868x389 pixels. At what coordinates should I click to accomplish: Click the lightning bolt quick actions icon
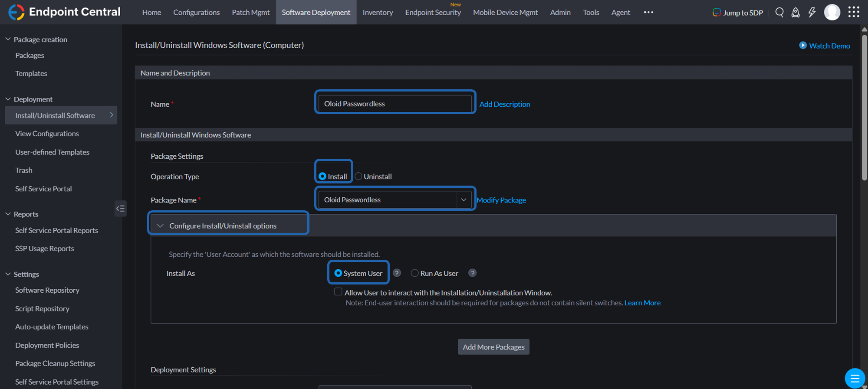[x=812, y=12]
